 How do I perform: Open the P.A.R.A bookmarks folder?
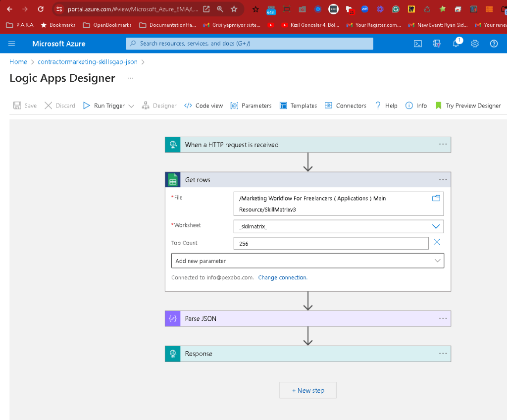(20, 25)
